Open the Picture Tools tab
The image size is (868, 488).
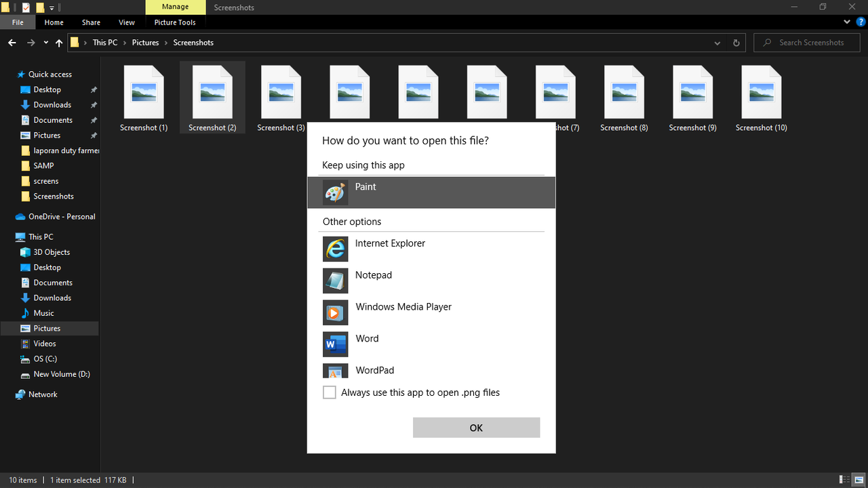[x=175, y=22]
